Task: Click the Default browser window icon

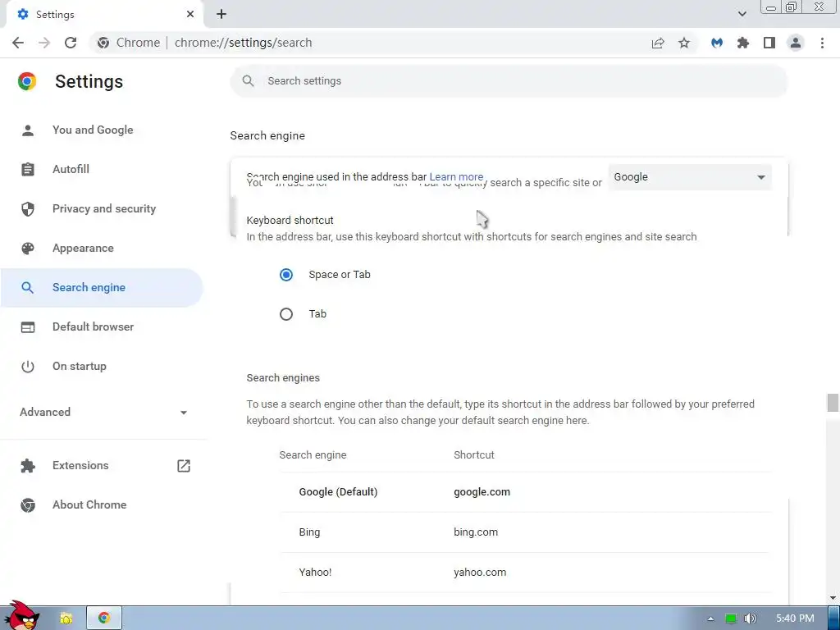Action: [27, 326]
